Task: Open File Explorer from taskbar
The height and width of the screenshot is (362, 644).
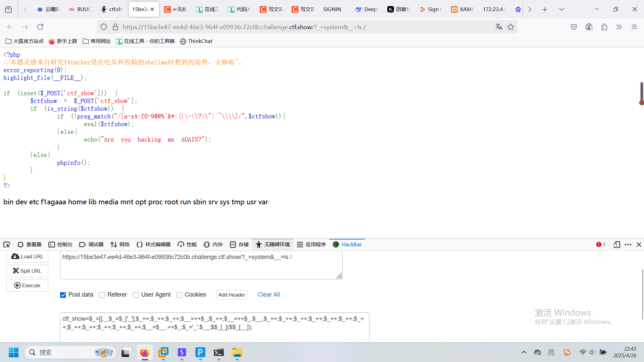Action: click(237, 353)
